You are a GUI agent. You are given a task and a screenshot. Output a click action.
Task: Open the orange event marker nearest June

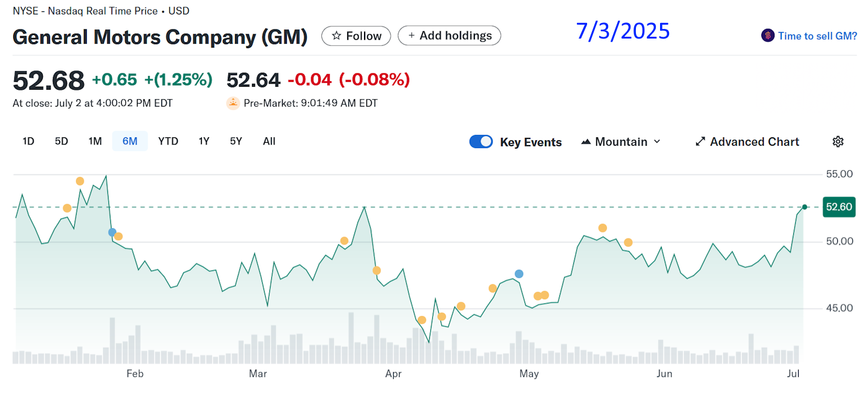coord(628,243)
